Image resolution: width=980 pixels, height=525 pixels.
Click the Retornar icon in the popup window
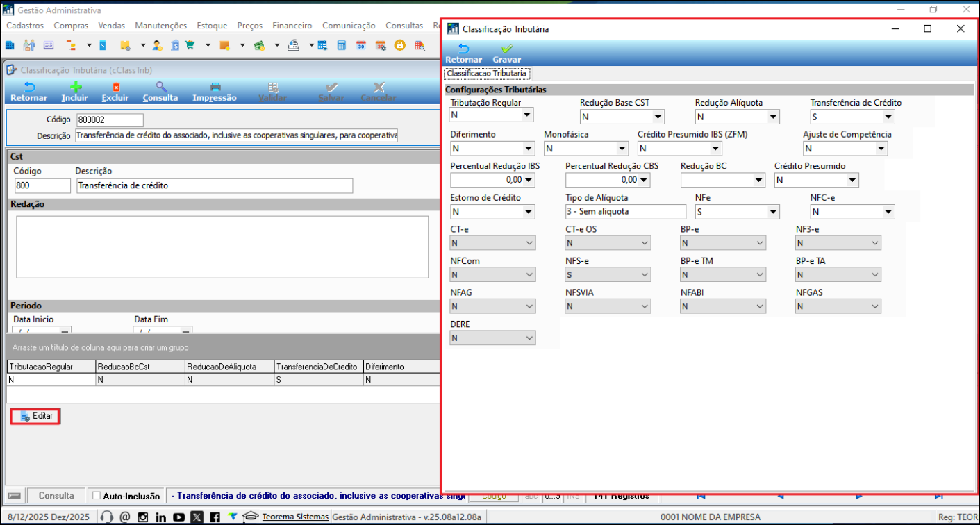tap(463, 50)
